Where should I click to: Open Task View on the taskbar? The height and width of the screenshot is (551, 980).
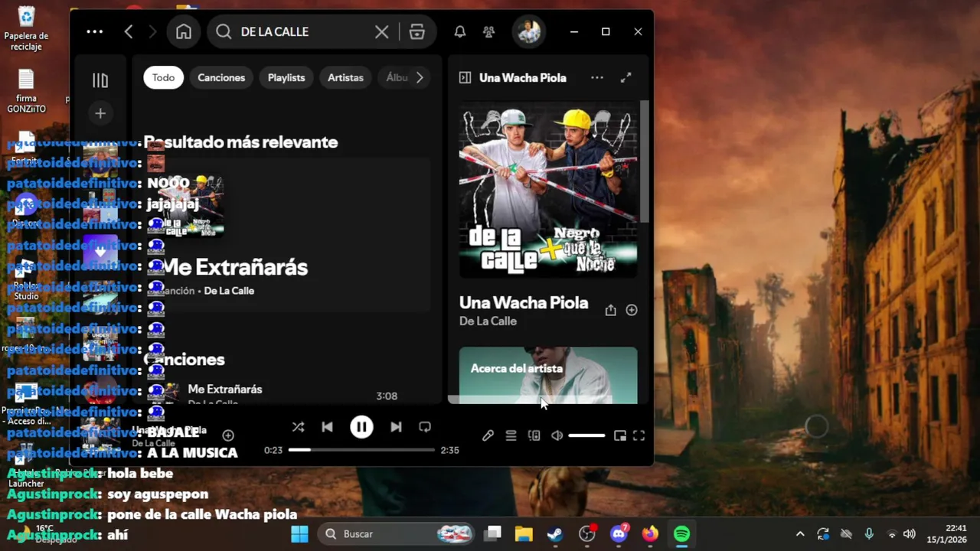pyautogui.click(x=493, y=534)
